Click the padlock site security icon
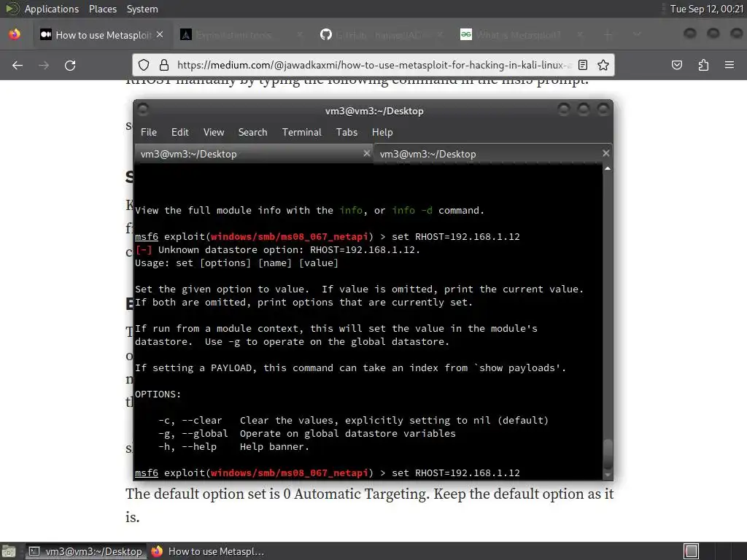Viewport: 747px width, 560px height. coord(164,65)
